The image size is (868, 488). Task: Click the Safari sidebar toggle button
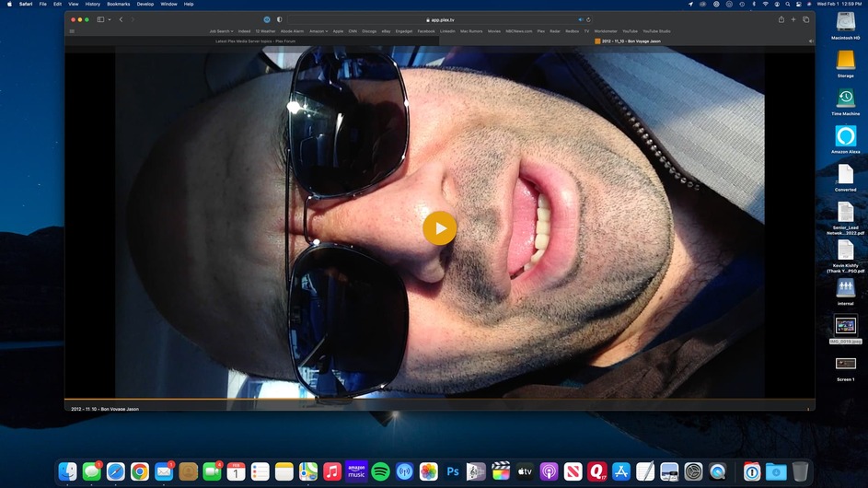coord(100,19)
